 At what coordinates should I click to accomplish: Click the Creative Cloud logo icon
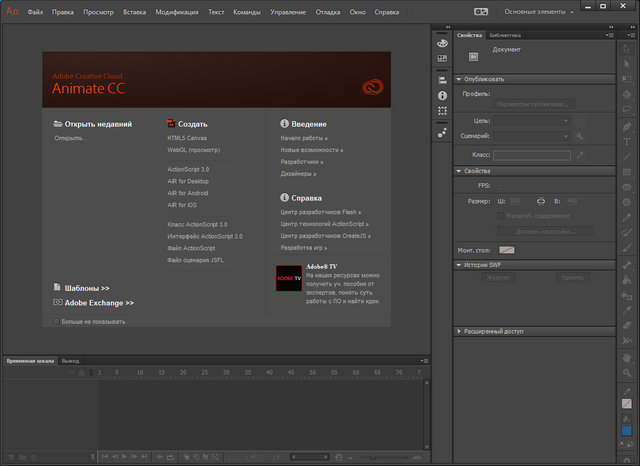click(x=371, y=86)
